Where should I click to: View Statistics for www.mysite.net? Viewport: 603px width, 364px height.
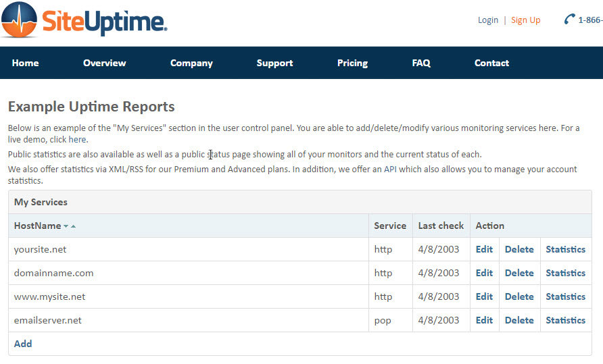tap(566, 296)
